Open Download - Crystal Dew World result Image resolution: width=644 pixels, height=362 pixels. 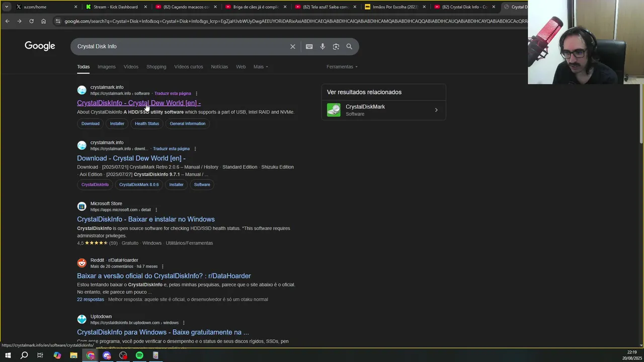[131, 158]
